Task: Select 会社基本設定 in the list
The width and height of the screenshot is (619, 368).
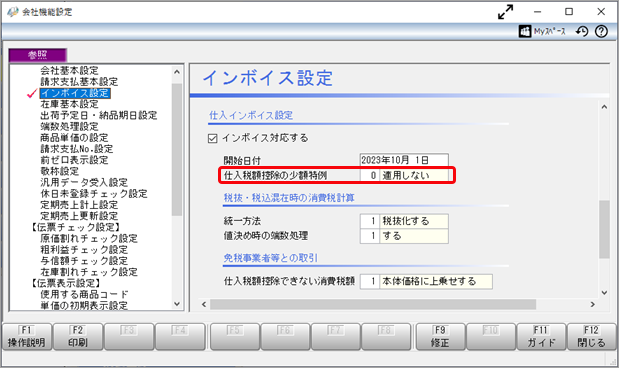Action: click(x=69, y=71)
